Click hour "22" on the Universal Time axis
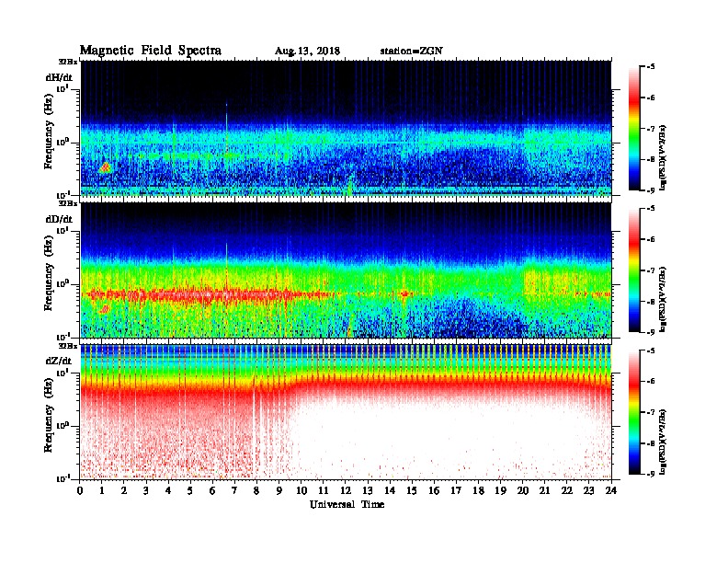The height and width of the screenshot is (563, 728). pyautogui.click(x=567, y=490)
